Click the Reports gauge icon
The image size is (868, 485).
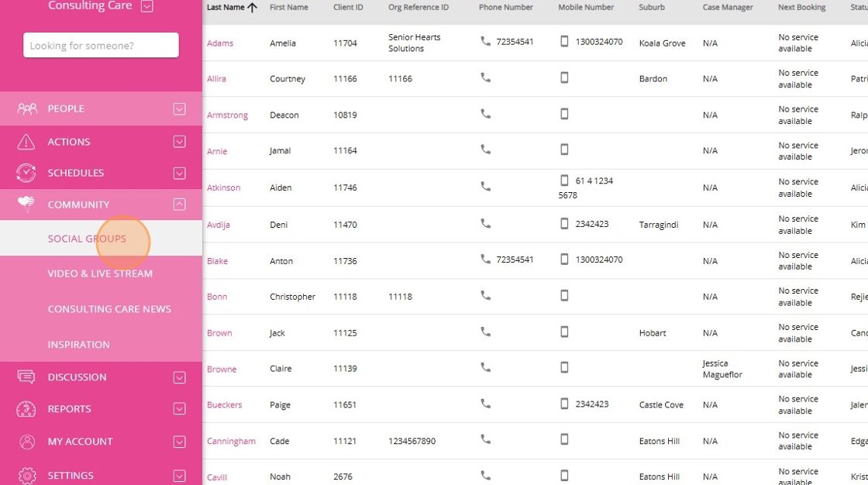26,408
